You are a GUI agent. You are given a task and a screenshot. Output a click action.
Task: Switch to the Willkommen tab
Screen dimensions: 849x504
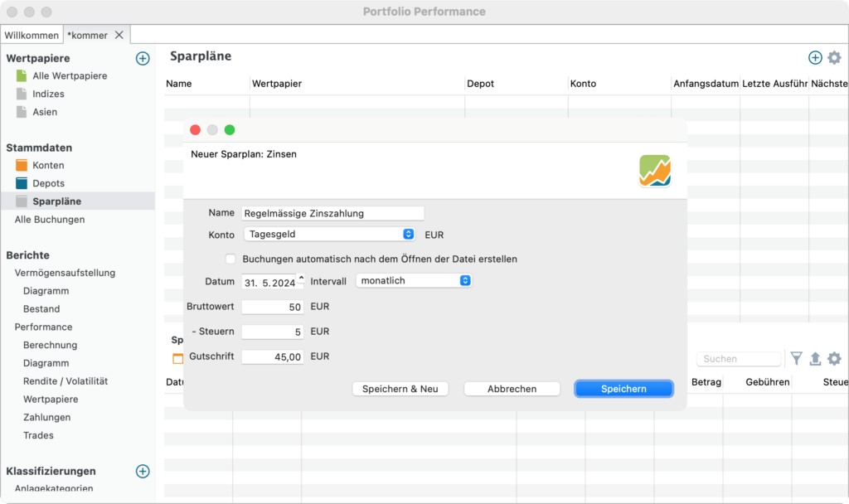pos(32,35)
